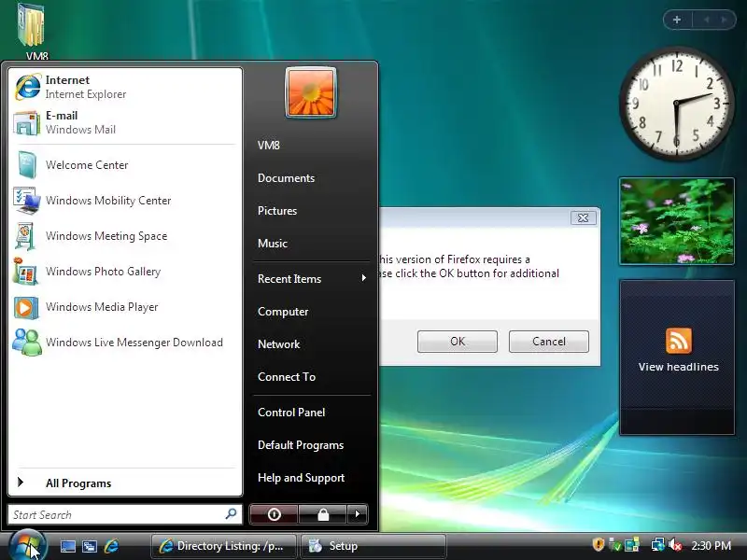
Task: Click View headlines in feed gadget
Action: pyautogui.click(x=679, y=367)
